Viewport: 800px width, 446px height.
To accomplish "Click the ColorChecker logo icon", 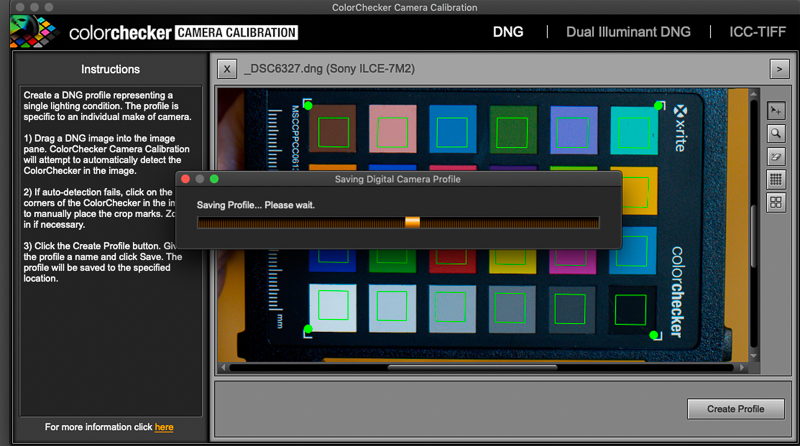I will [x=32, y=32].
